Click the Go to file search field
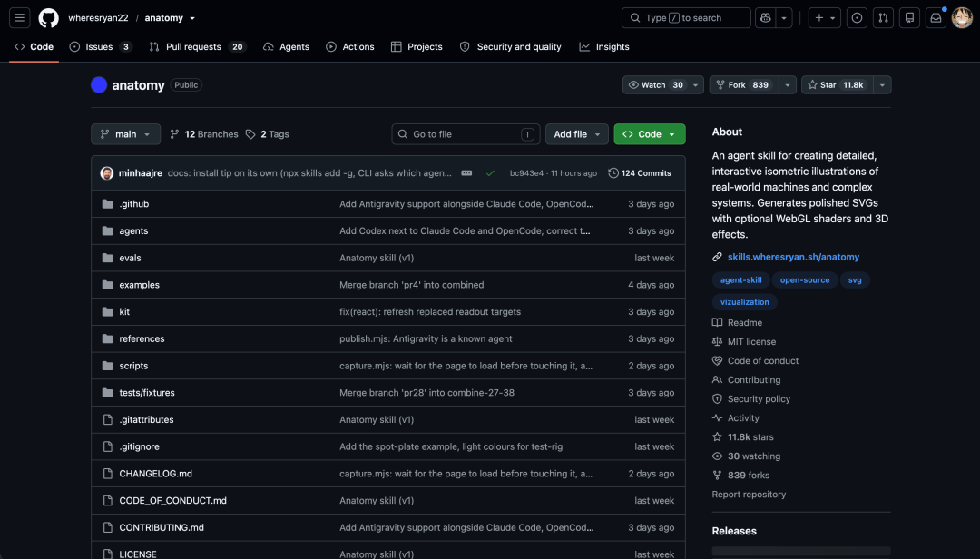Viewport: 980px width, 559px height. [465, 134]
